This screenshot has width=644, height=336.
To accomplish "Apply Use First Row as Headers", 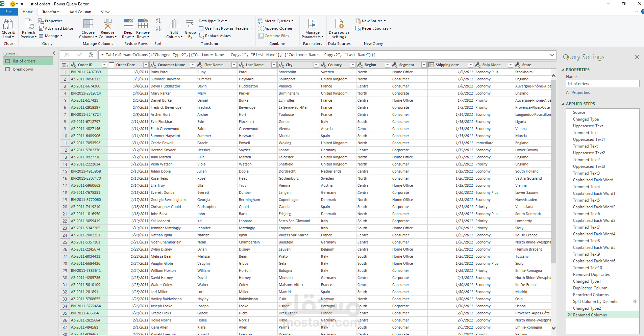I will point(225,28).
